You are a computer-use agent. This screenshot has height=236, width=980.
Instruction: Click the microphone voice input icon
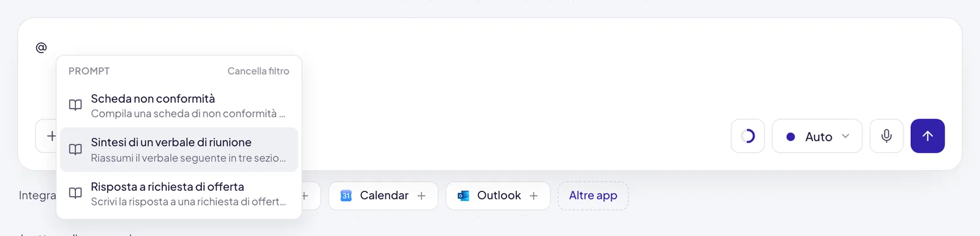coord(886,136)
